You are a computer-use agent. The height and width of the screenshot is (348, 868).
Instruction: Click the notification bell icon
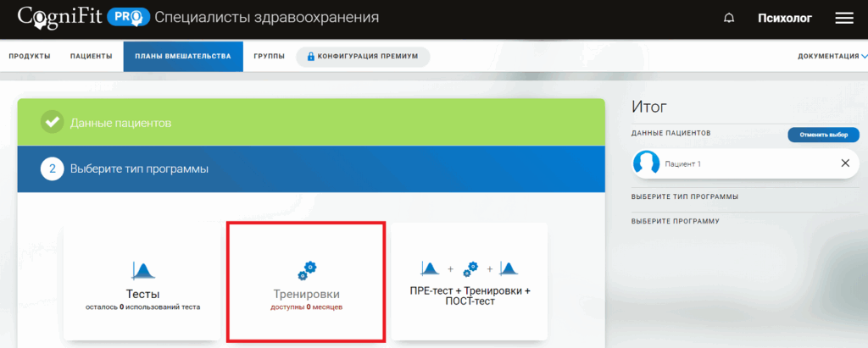pos(728,18)
